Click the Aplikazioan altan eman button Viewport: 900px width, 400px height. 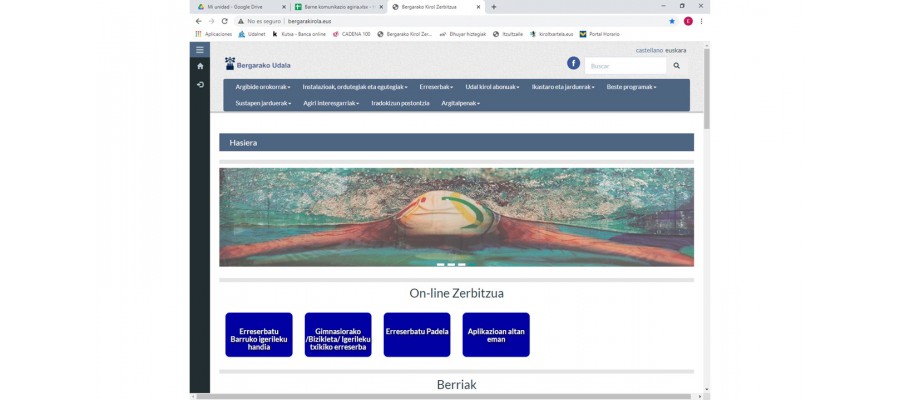click(x=496, y=335)
